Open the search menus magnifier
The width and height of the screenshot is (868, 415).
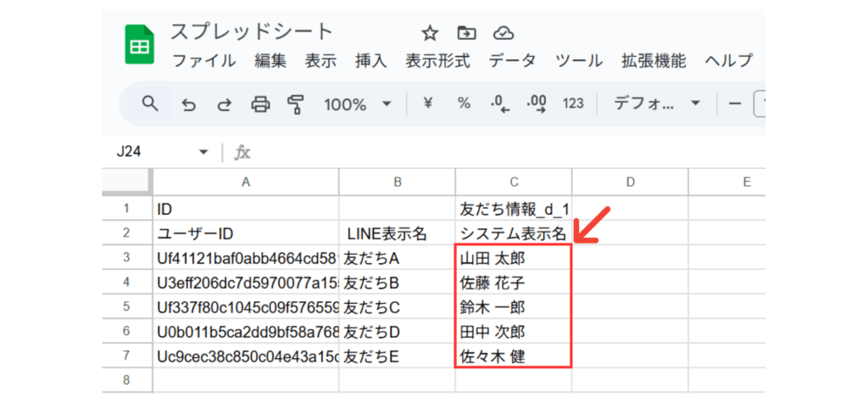[x=150, y=104]
